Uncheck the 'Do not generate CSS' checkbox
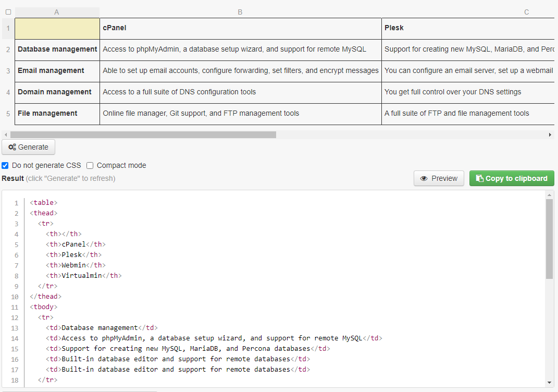This screenshot has width=558, height=392. tap(5, 166)
